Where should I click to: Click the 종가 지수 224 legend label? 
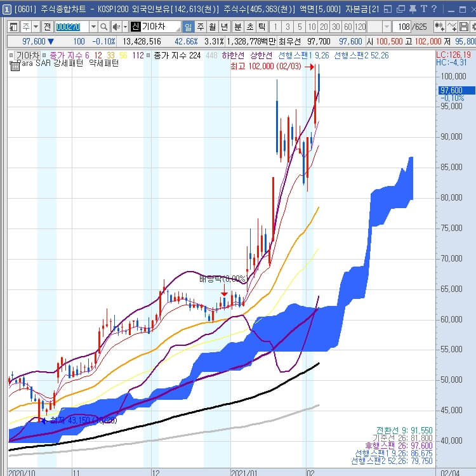point(177,56)
